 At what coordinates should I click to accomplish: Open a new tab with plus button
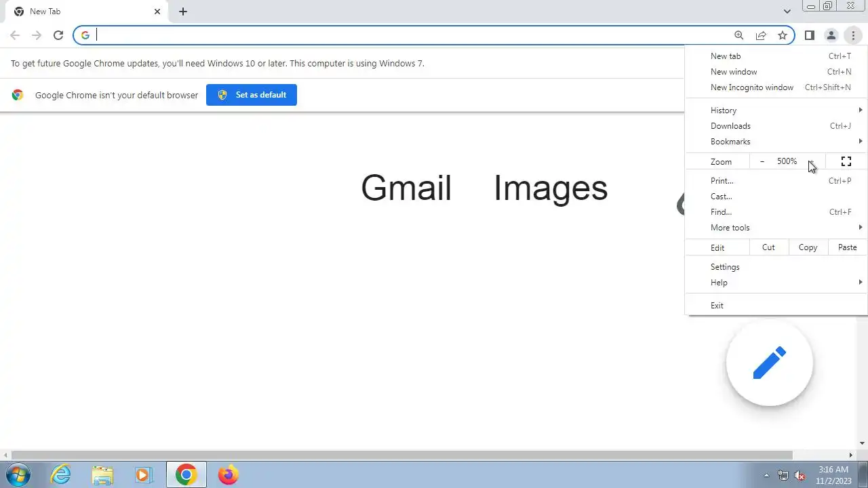183,12
